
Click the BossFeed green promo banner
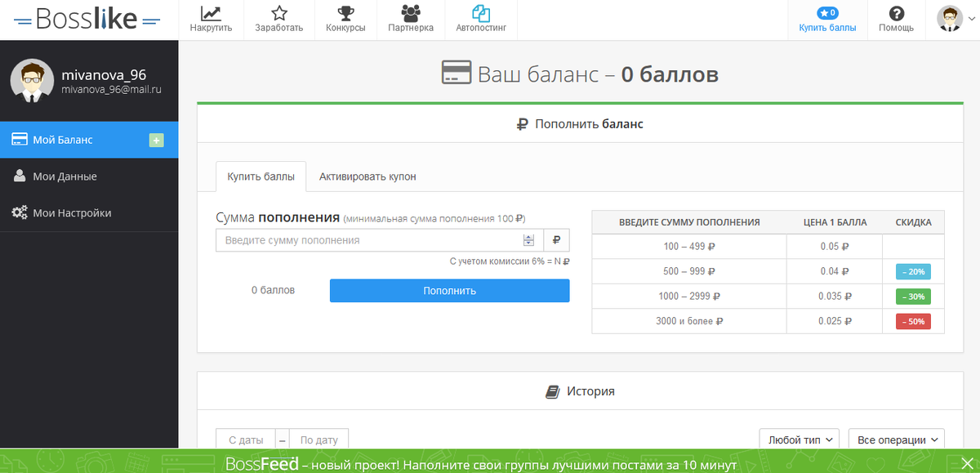click(x=490, y=461)
